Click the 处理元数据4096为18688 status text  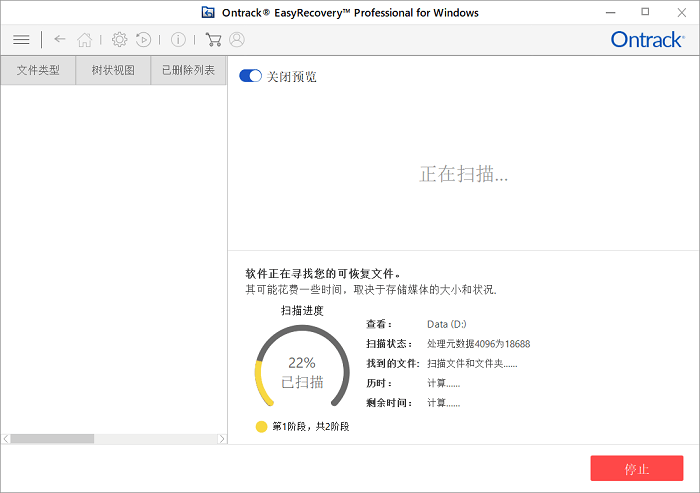pos(479,344)
